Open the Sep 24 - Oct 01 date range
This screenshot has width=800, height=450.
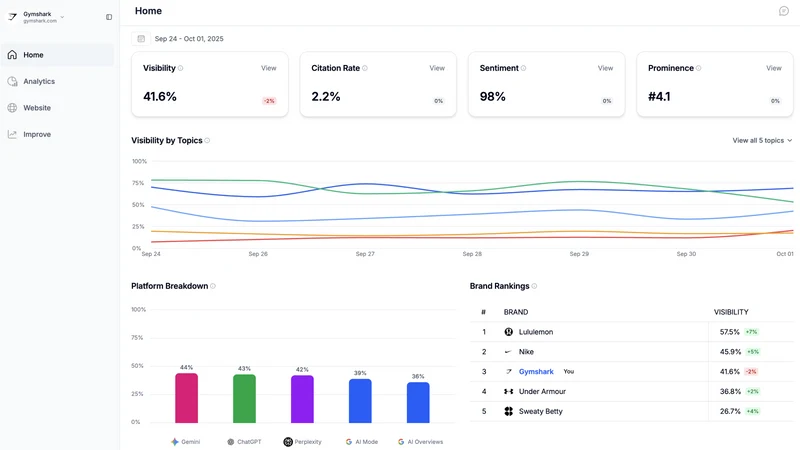click(x=189, y=39)
